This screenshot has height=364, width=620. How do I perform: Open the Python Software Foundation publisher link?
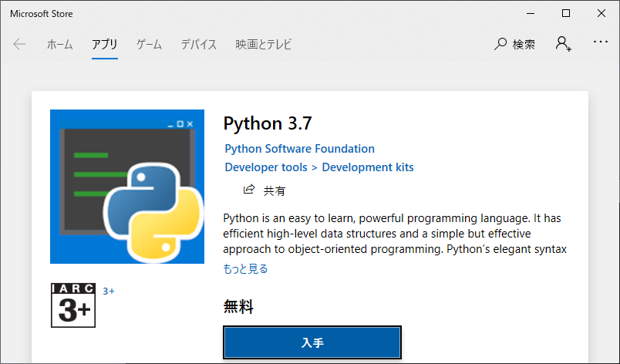coord(299,149)
